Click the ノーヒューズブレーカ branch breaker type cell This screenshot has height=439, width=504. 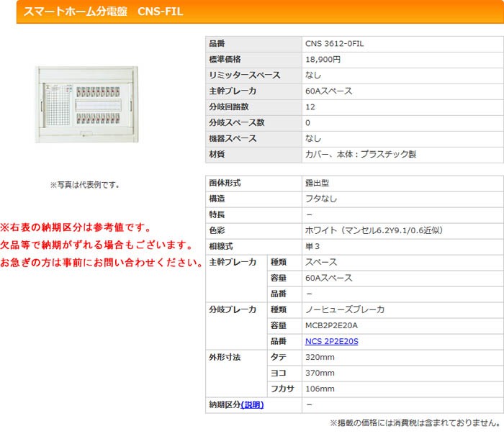tap(345, 309)
